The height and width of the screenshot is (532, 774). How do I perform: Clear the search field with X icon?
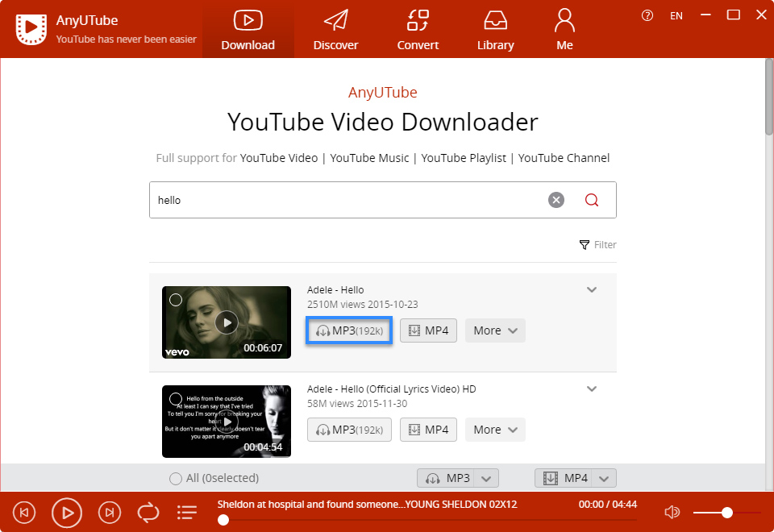click(556, 200)
